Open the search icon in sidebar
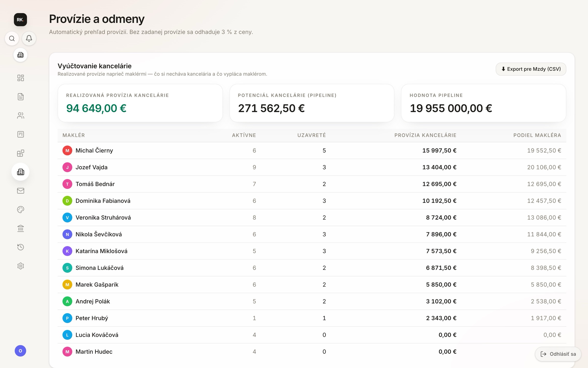The height and width of the screenshot is (368, 588). [12, 39]
